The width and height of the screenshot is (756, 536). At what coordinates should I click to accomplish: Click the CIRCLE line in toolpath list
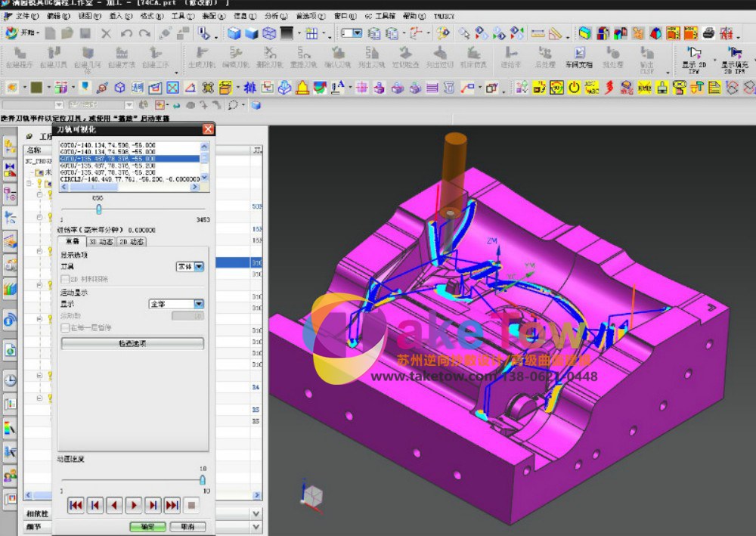click(129, 179)
